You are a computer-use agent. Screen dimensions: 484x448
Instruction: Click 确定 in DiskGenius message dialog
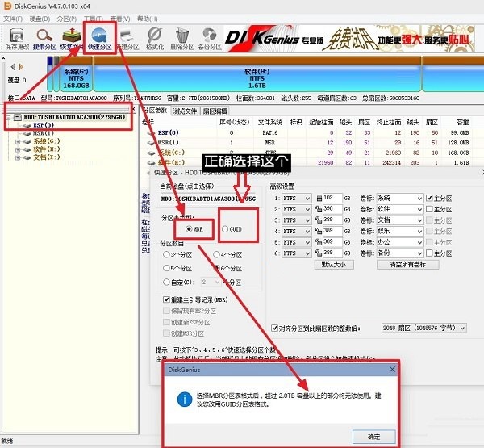click(373, 437)
